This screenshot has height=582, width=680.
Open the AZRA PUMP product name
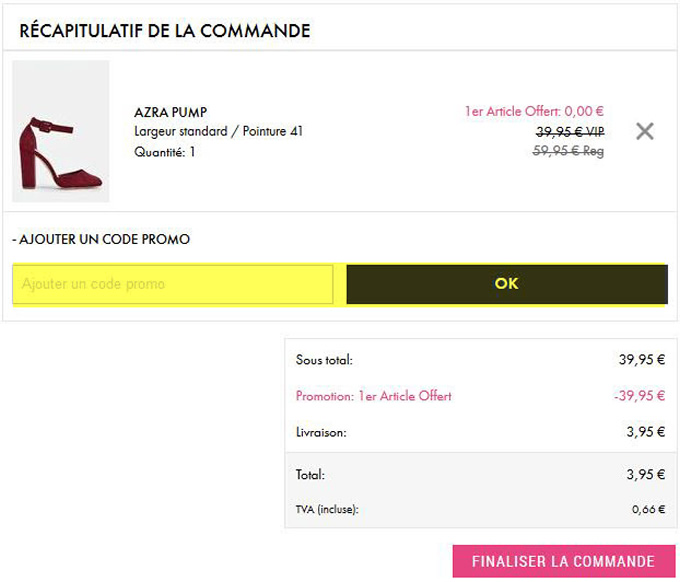tap(170, 112)
